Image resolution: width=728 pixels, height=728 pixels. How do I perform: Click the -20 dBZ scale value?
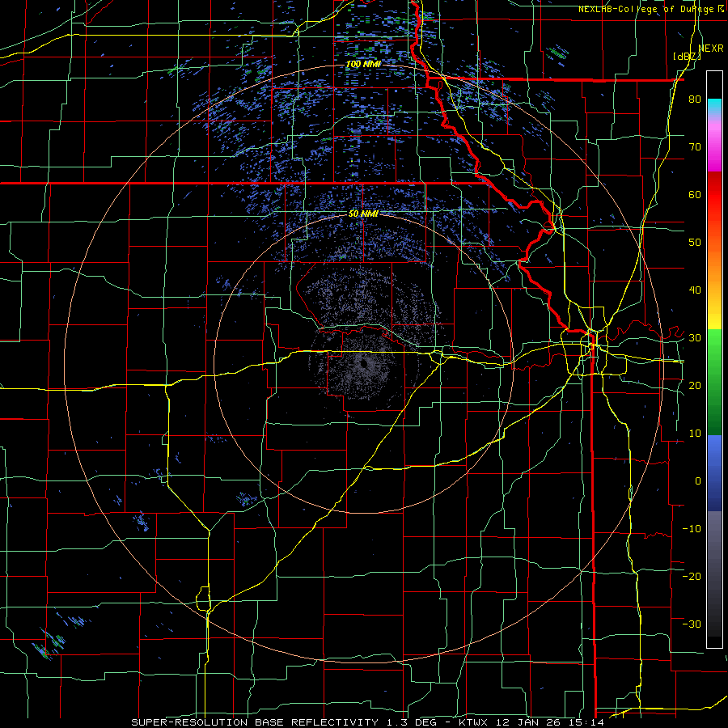[x=692, y=576]
